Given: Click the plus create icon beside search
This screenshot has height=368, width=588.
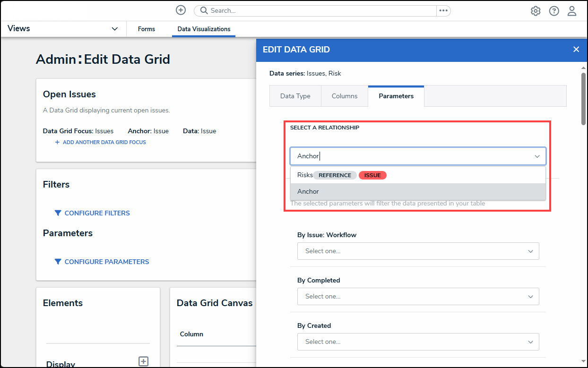Looking at the screenshot, I should (x=181, y=10).
